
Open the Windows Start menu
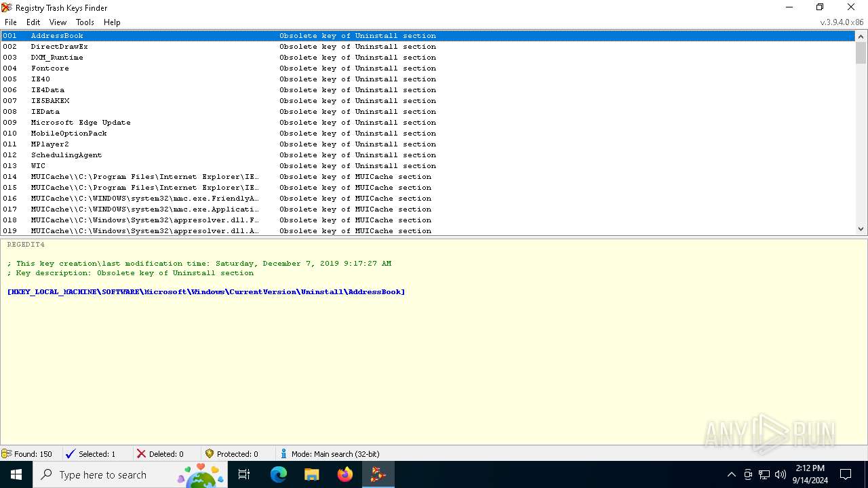16,474
